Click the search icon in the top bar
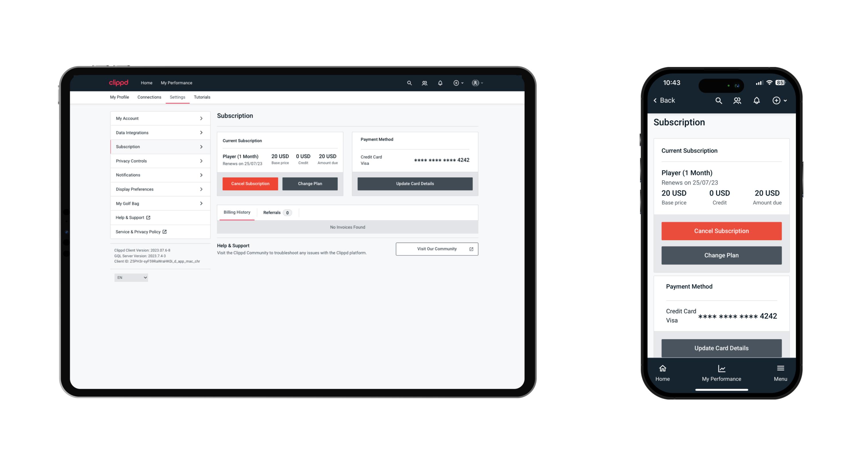The image size is (868, 467). pyautogui.click(x=409, y=83)
